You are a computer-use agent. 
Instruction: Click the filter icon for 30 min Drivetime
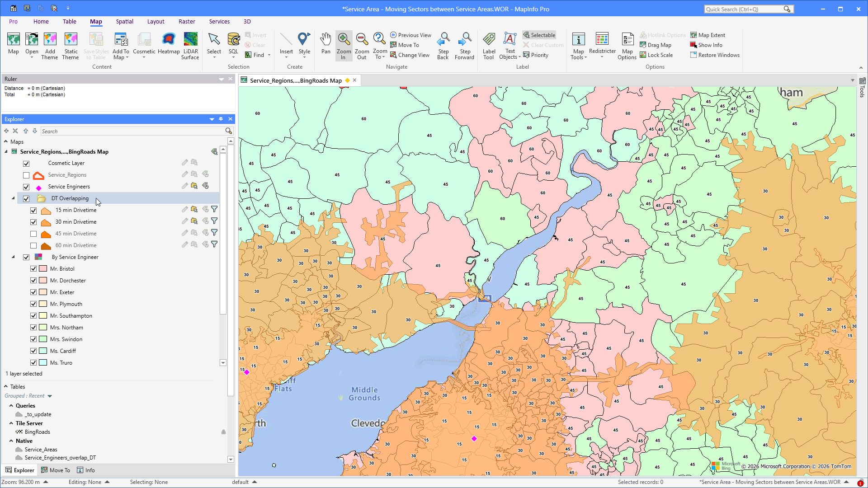click(x=214, y=221)
